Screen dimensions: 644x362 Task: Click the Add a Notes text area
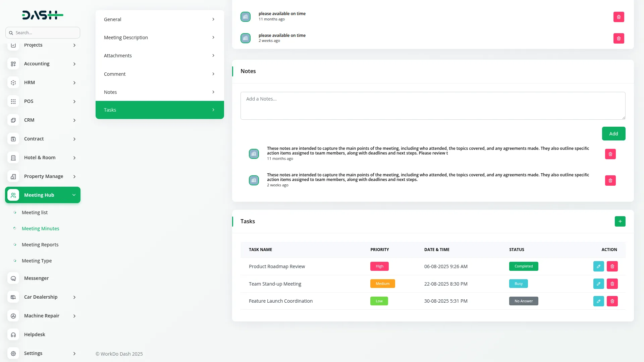pyautogui.click(x=433, y=106)
